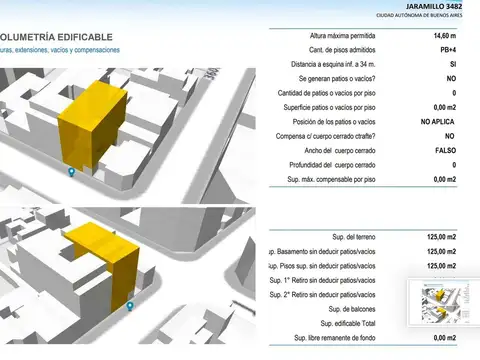This screenshot has height=360, width=480.
Task: Click the 'OLUMETRÍA EDIFICABLE' heading
Action: point(56,37)
